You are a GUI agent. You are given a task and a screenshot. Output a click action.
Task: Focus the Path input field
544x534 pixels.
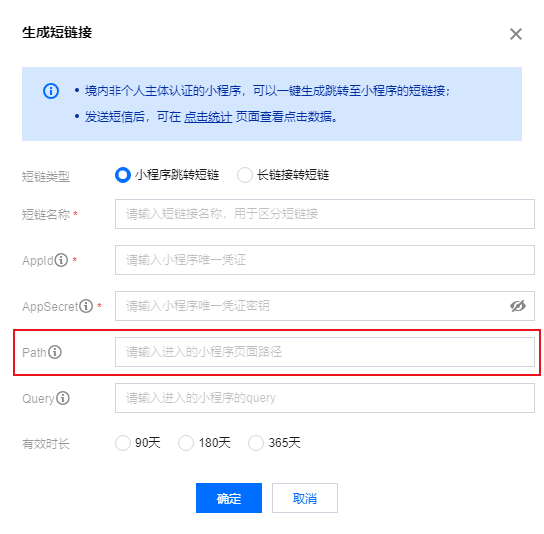tap(325, 352)
